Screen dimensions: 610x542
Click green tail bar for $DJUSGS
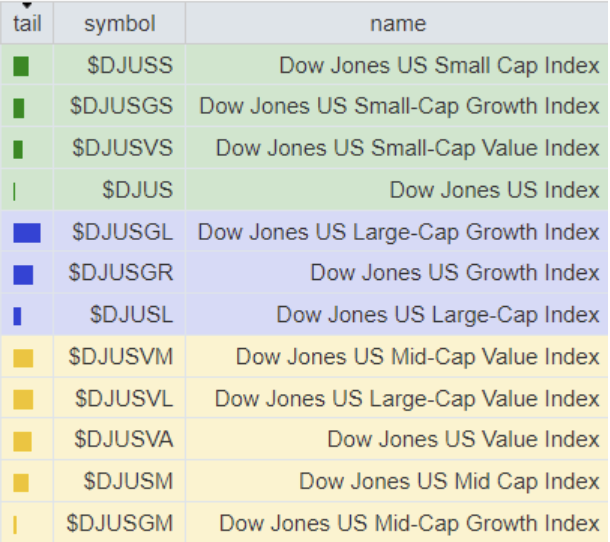(19, 108)
